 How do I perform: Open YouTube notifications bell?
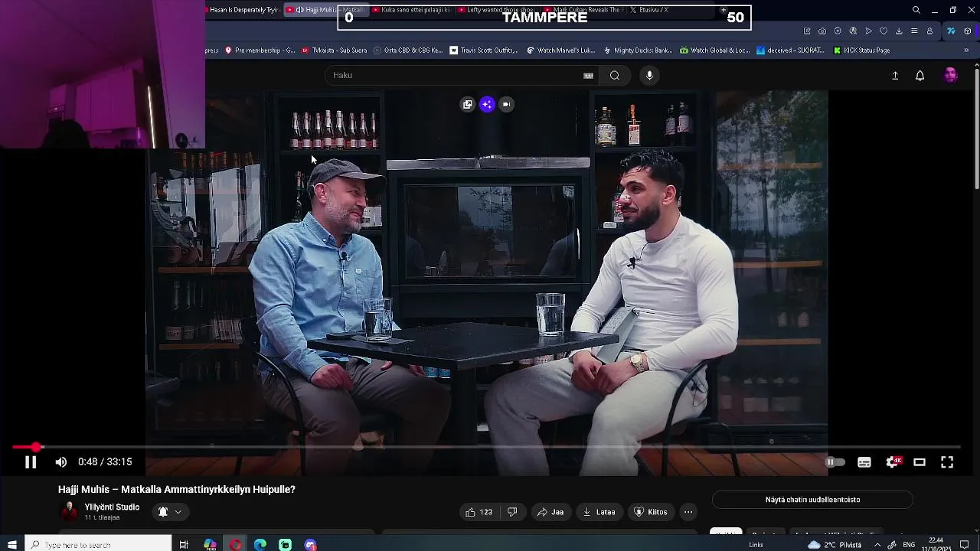coord(920,76)
